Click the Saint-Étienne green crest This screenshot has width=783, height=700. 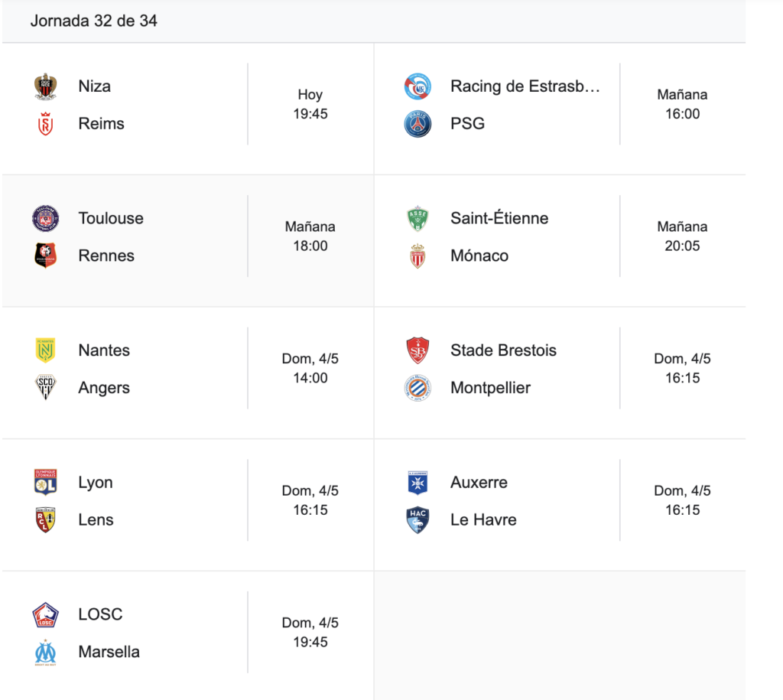[417, 218]
